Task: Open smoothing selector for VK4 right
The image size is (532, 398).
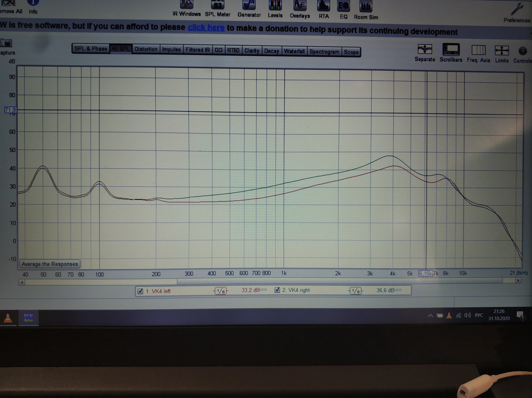Action: click(x=355, y=291)
